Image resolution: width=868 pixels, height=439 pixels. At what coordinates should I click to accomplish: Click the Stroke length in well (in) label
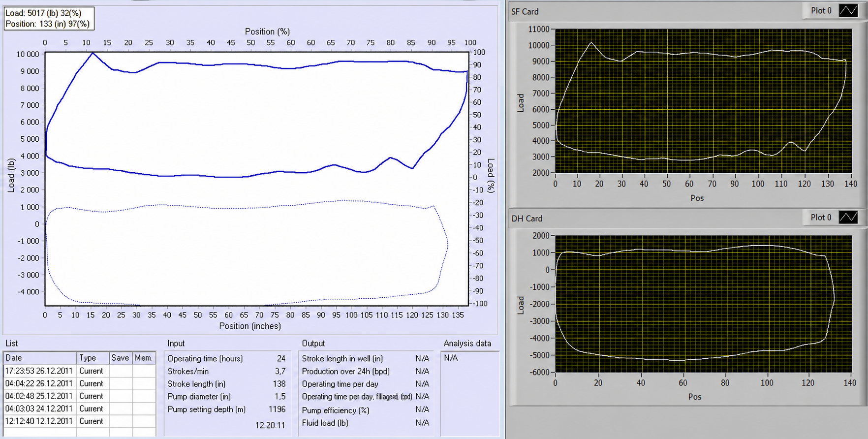(x=342, y=358)
